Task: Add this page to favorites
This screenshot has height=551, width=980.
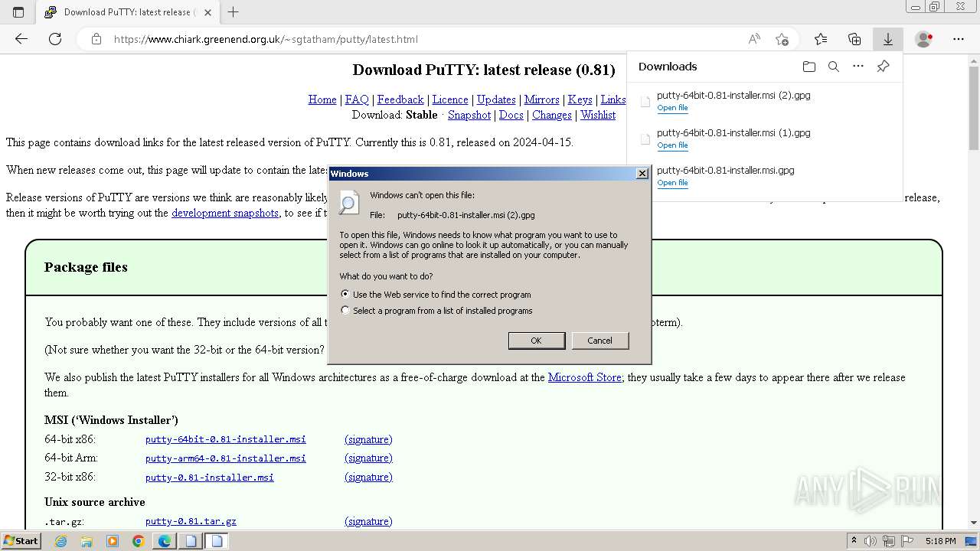Action: pos(782,39)
